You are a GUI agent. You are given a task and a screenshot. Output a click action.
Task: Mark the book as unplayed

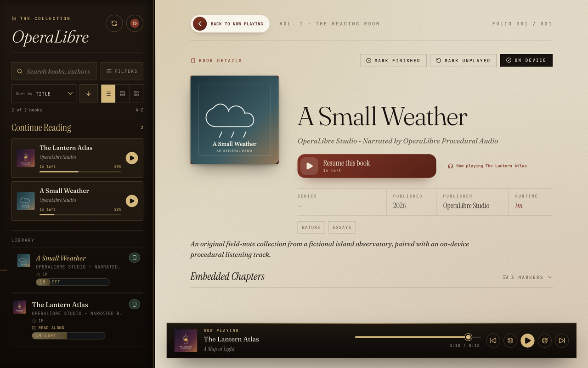click(463, 60)
